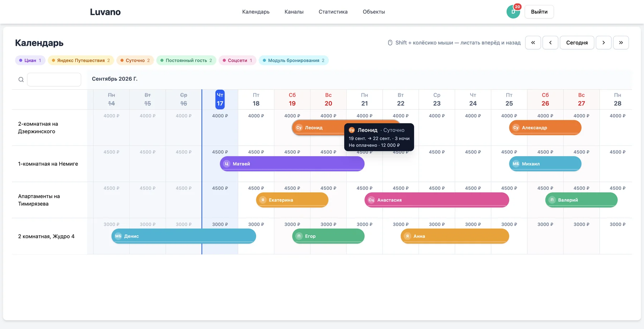Click the 'Су' badge on Александр booking

point(516,128)
